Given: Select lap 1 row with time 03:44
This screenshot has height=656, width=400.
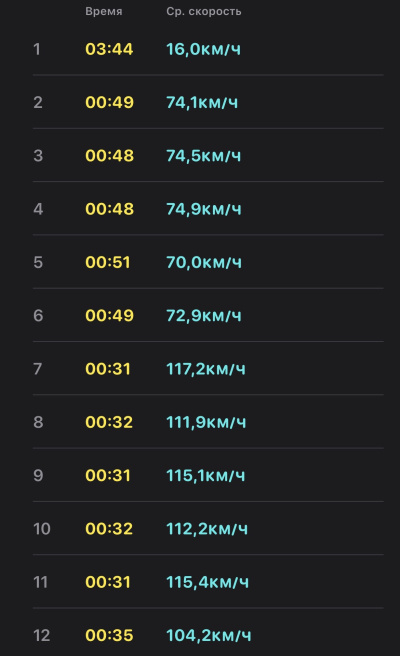Looking at the screenshot, I should click(x=208, y=49).
